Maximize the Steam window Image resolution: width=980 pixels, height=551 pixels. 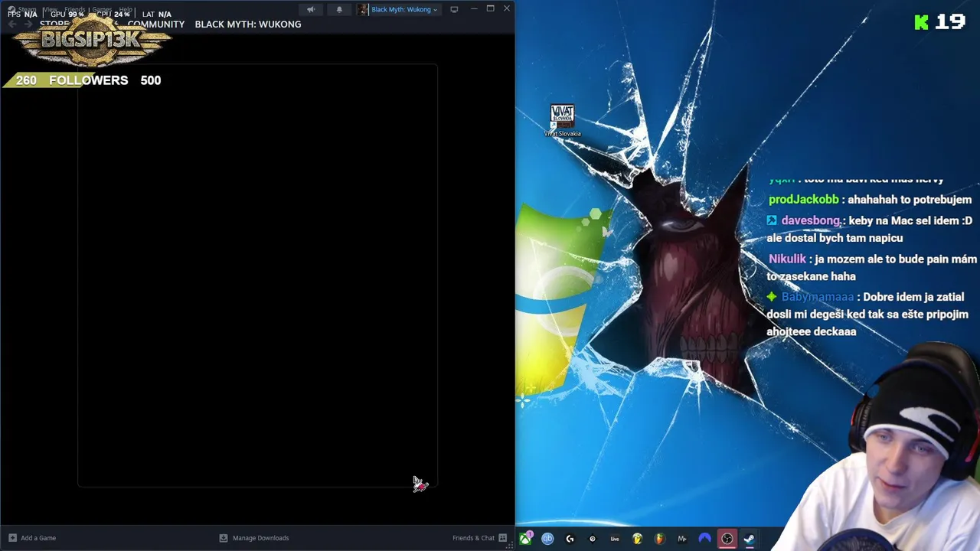coord(490,8)
